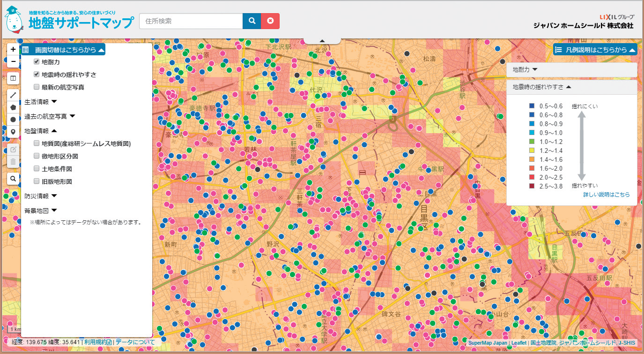Check 旧版地形図 layer

tap(37, 181)
